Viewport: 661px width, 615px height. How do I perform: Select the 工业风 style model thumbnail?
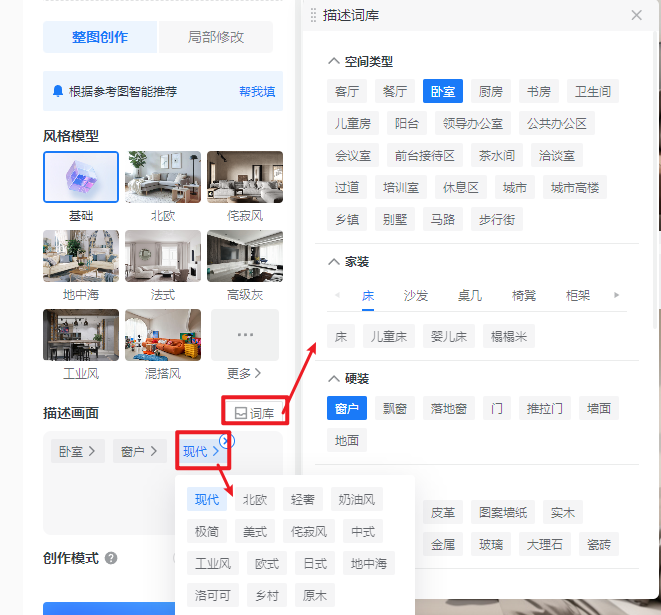(x=81, y=335)
